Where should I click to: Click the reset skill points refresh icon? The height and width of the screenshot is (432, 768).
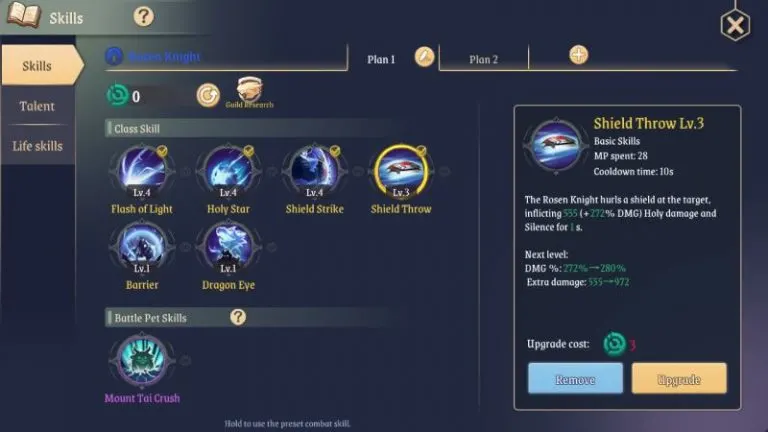[208, 95]
